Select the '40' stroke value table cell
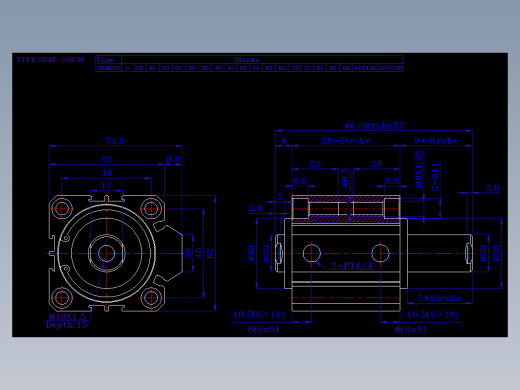520x390 pixels. click(x=218, y=68)
